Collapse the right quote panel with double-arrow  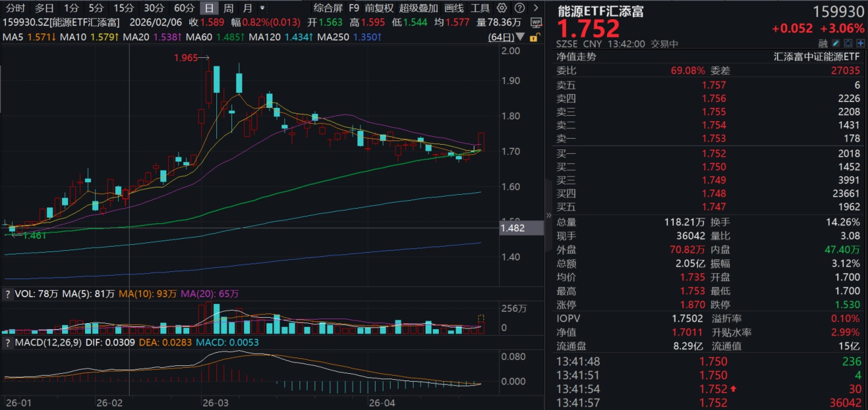coord(548,215)
